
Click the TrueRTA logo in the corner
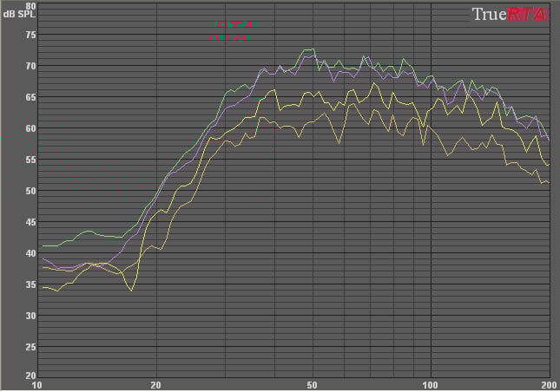coord(509,14)
